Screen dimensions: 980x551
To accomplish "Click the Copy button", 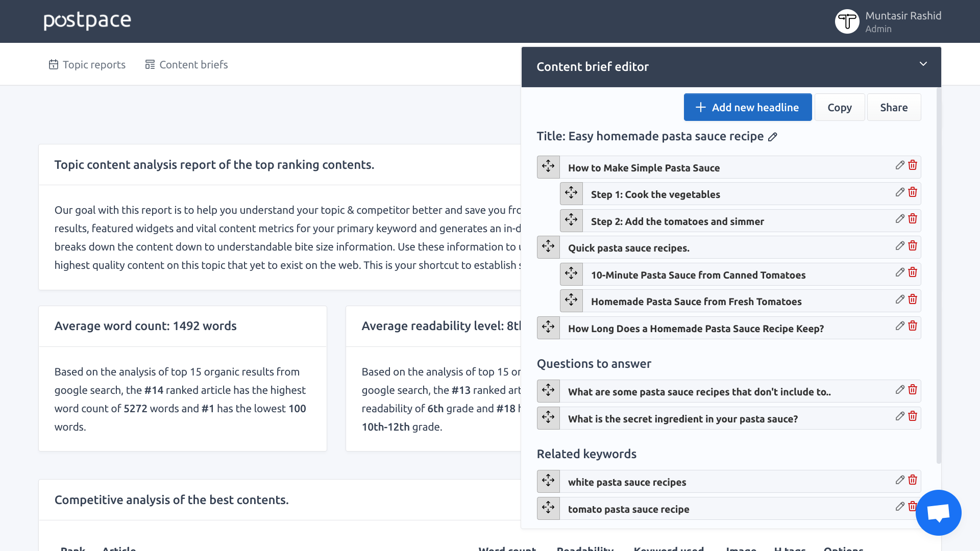I will 839,107.
